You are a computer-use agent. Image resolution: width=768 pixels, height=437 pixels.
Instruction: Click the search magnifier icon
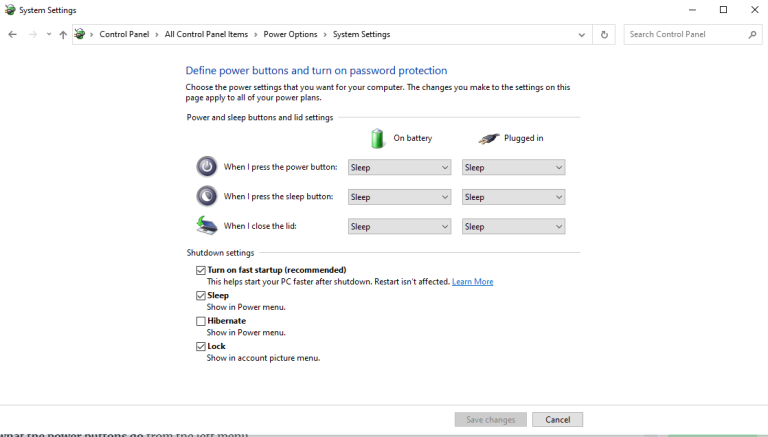752,34
